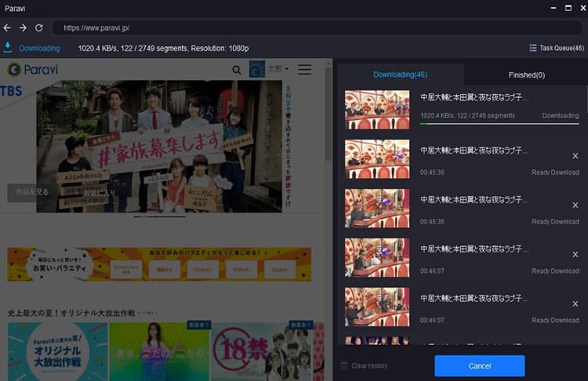Remove the first 00:46:07 queued item
588x381 pixels.
[x=575, y=255]
